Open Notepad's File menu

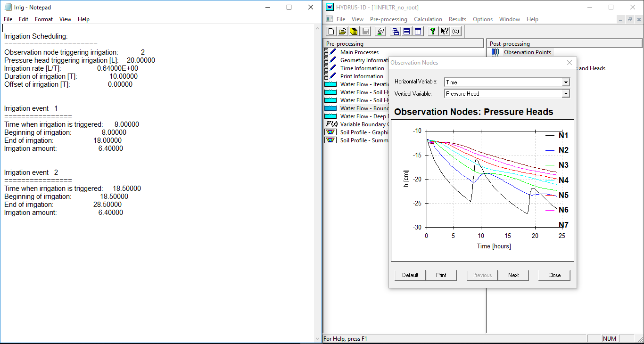[8, 19]
